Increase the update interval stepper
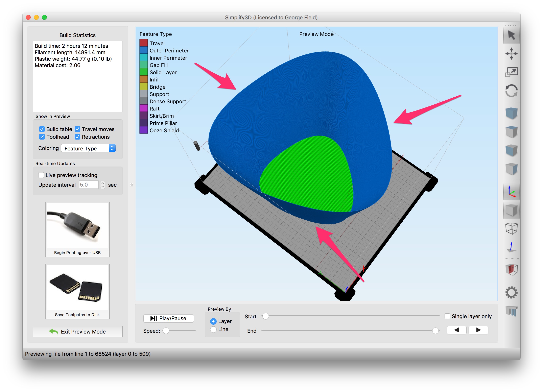This screenshot has width=543, height=392. (102, 183)
